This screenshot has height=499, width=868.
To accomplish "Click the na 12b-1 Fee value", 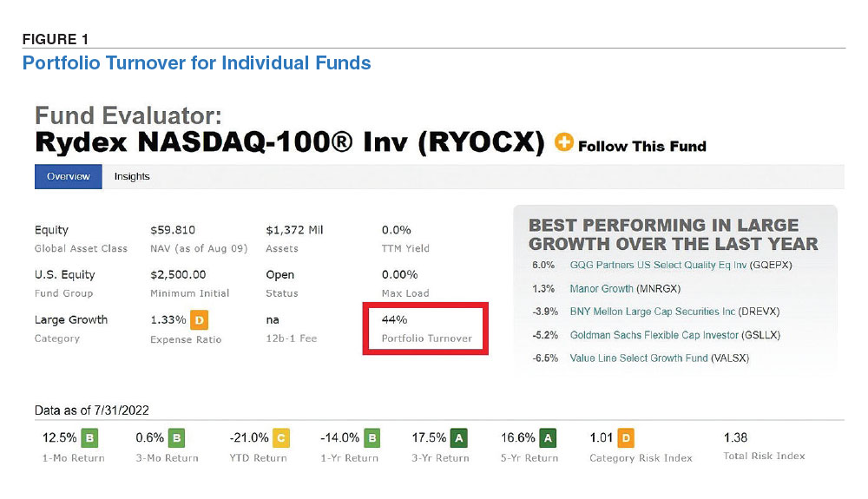I will [x=273, y=320].
